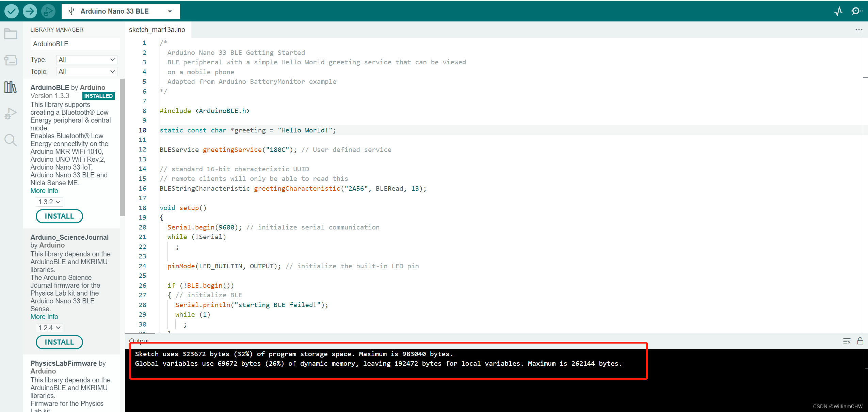Screen dimensions: 868x412
Task: Open More info for Arduino_ScienceJournal library
Action: (44, 316)
